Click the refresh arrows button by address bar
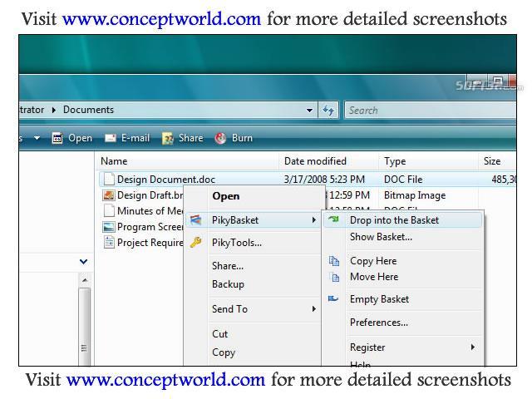The height and width of the screenshot is (399, 532). 328,110
